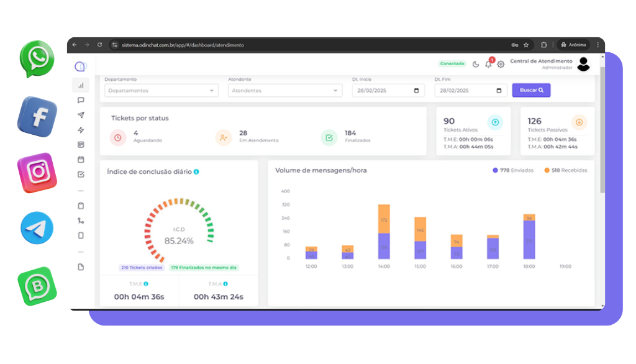The image size is (636, 364).
Task: Open the flow branch icon in sidebar
Action: (81, 221)
